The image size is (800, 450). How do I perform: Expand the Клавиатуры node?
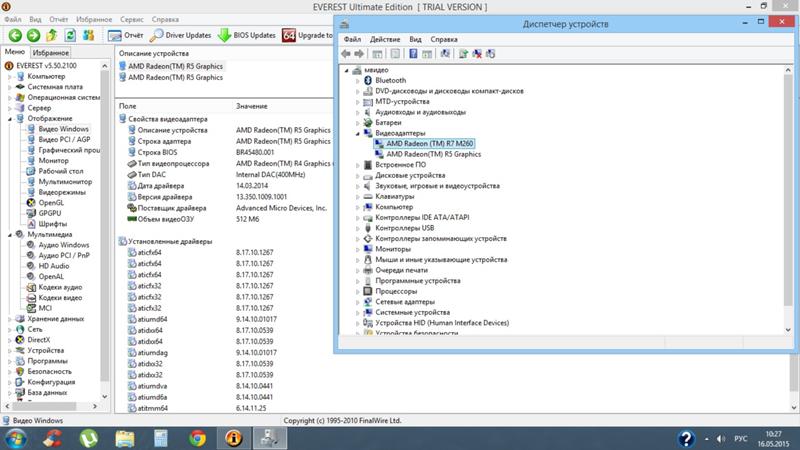pyautogui.click(x=358, y=196)
